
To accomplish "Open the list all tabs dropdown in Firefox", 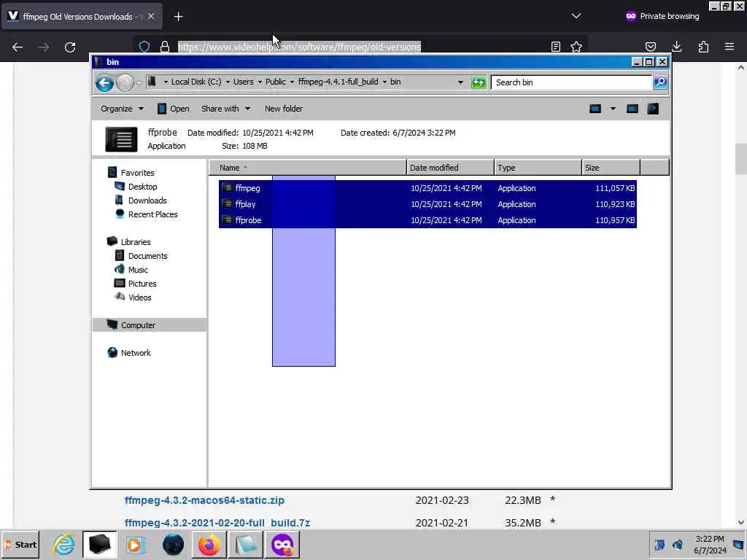I will click(576, 16).
